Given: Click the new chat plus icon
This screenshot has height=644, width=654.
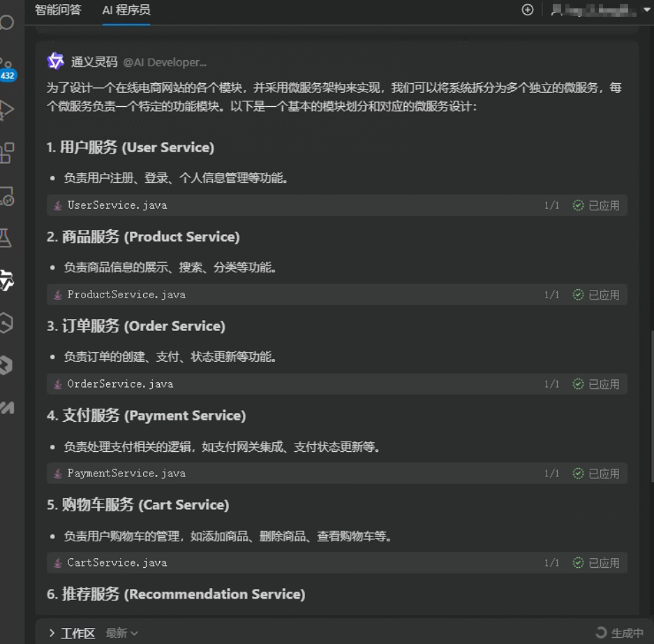Looking at the screenshot, I should (527, 10).
